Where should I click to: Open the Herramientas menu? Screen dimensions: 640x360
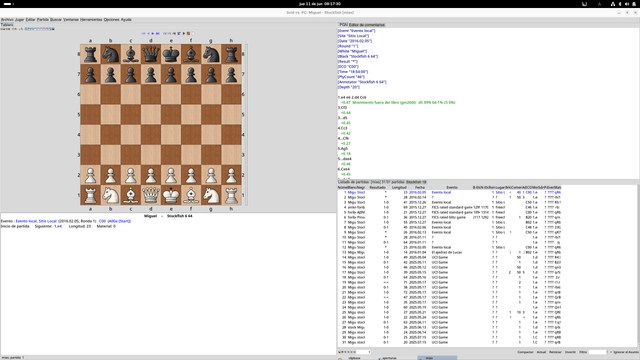(91, 20)
